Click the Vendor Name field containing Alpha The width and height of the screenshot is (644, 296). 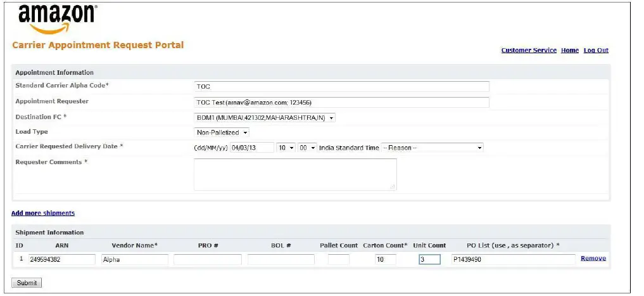(x=135, y=259)
